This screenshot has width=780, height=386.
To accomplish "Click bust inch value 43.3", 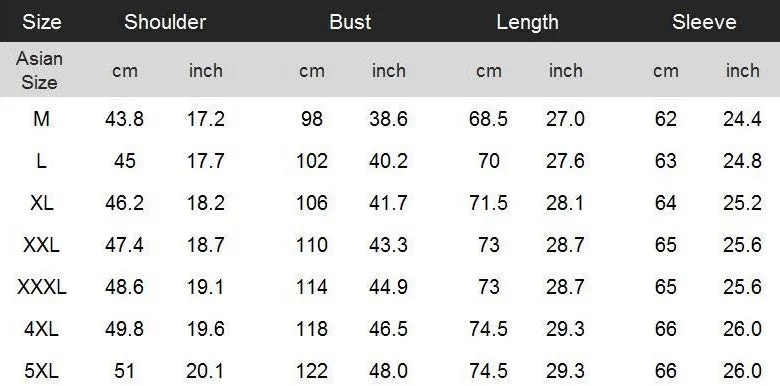I will point(389,245).
